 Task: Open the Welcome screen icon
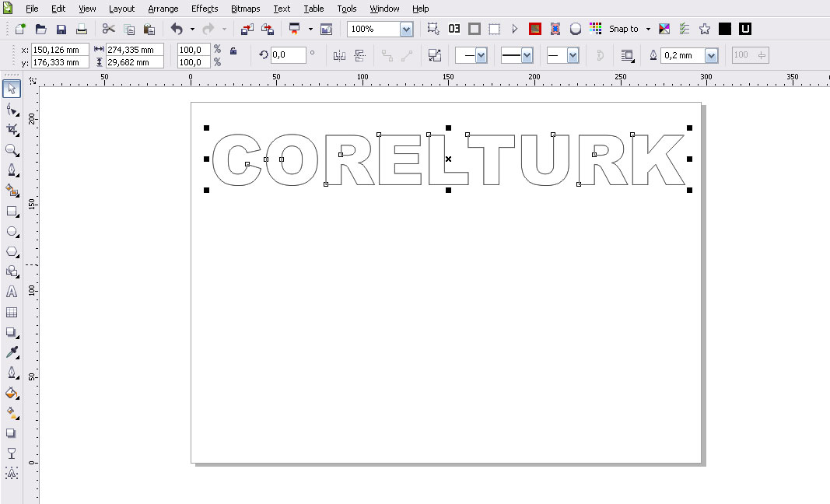(x=327, y=29)
